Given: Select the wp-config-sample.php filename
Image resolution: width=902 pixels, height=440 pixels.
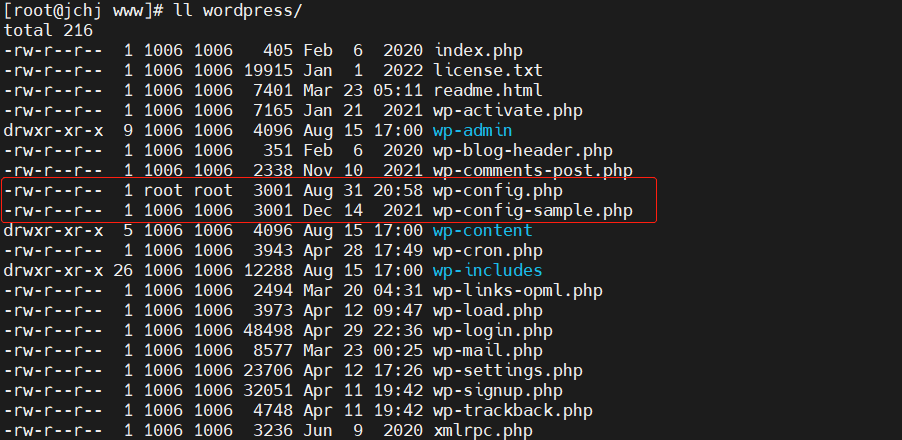Looking at the screenshot, I should 533,211.
